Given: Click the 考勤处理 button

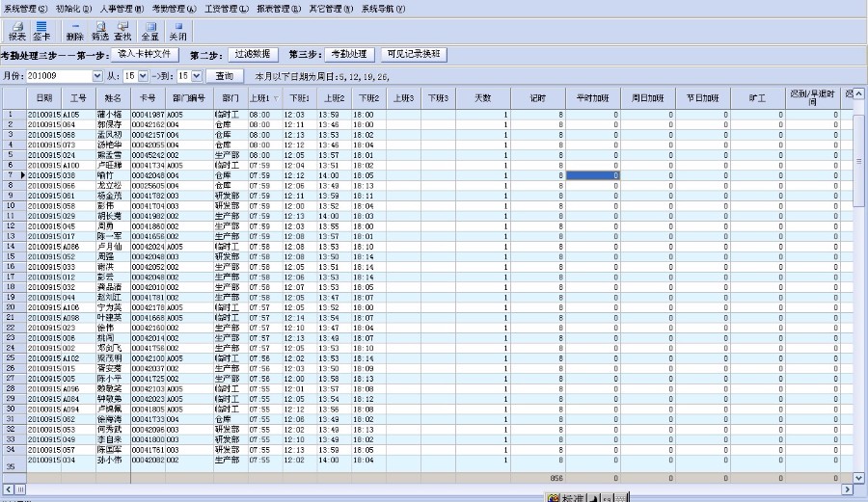Looking at the screenshot, I should [x=349, y=54].
